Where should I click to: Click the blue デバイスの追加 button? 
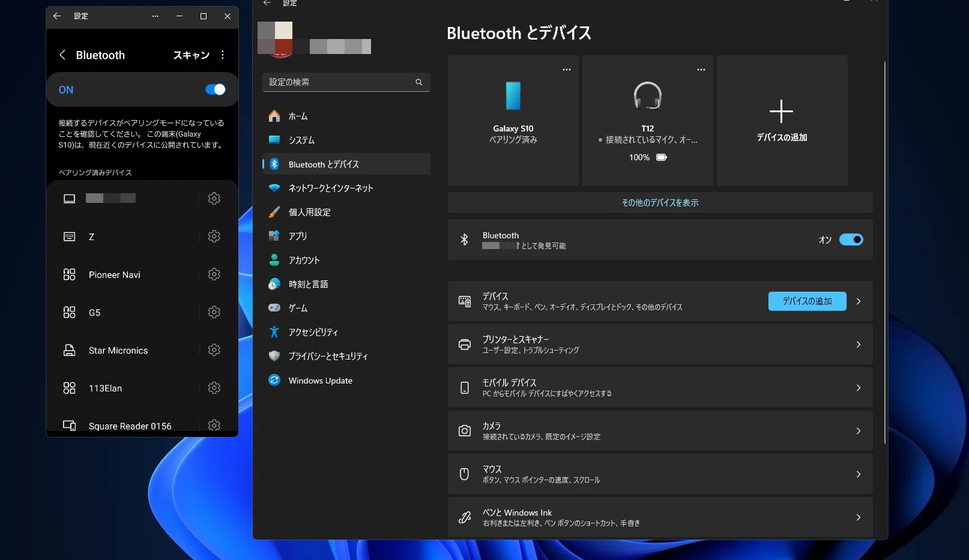point(807,301)
